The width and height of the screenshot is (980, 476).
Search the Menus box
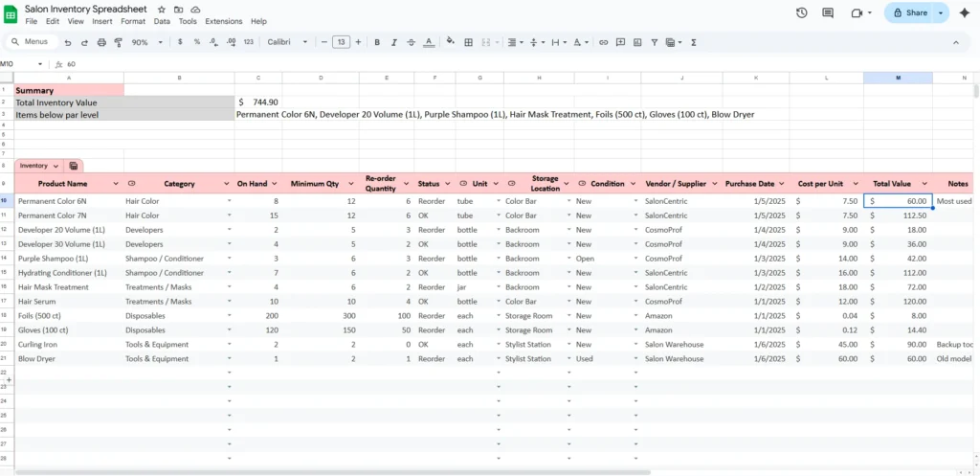click(33, 42)
